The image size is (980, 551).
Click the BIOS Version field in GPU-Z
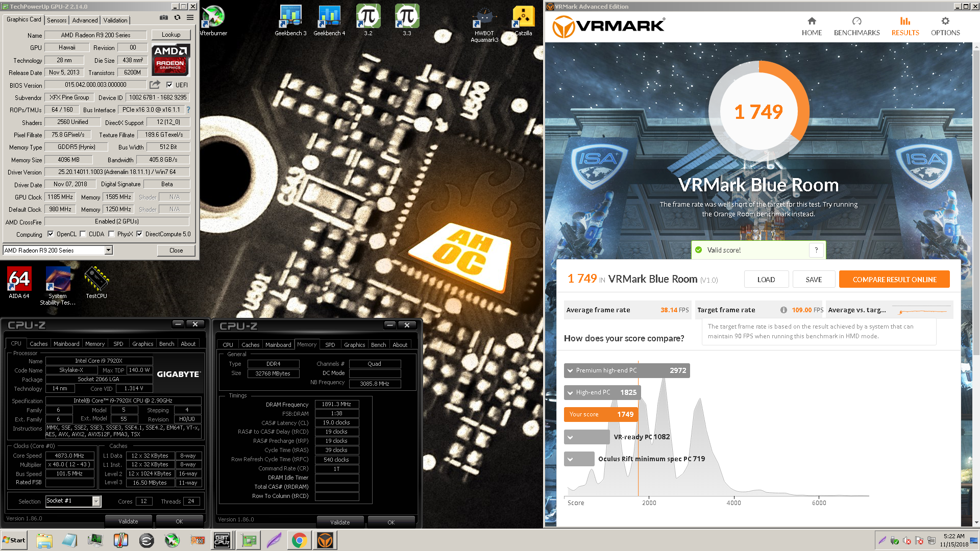95,85
